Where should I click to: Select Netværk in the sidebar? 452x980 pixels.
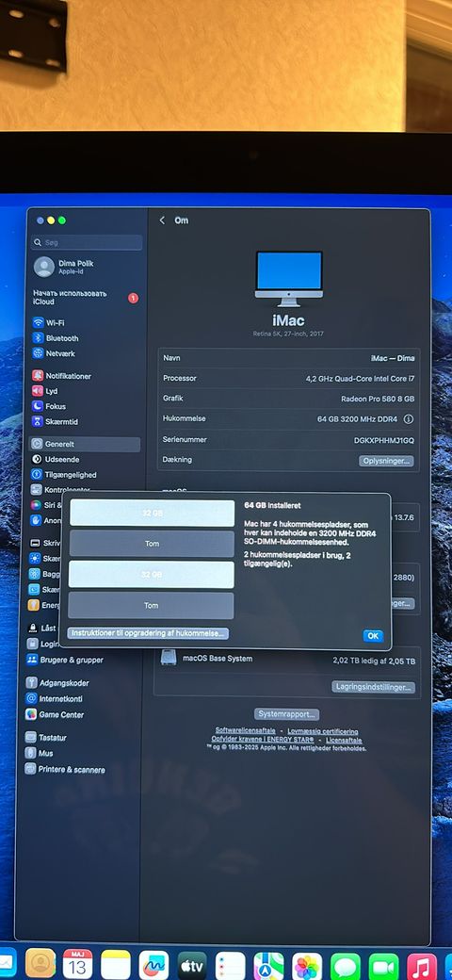54,353
